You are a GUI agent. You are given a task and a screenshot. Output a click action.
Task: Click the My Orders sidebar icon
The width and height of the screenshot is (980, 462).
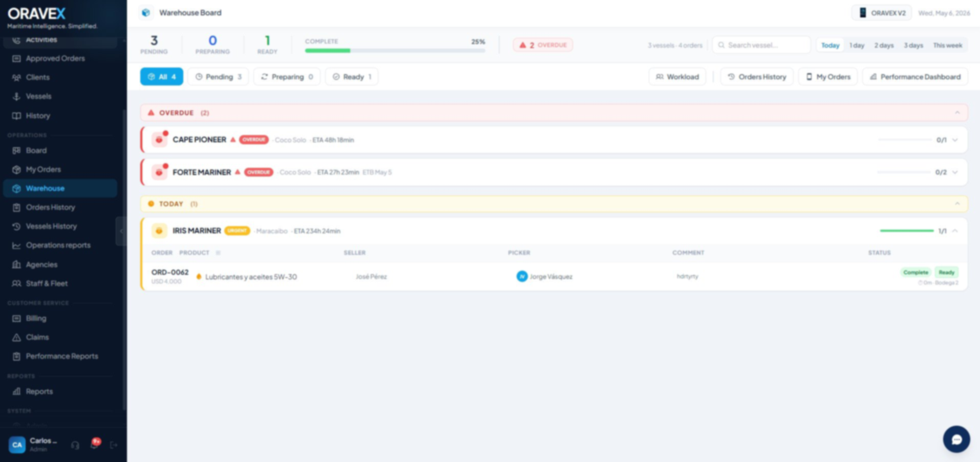[16, 169]
